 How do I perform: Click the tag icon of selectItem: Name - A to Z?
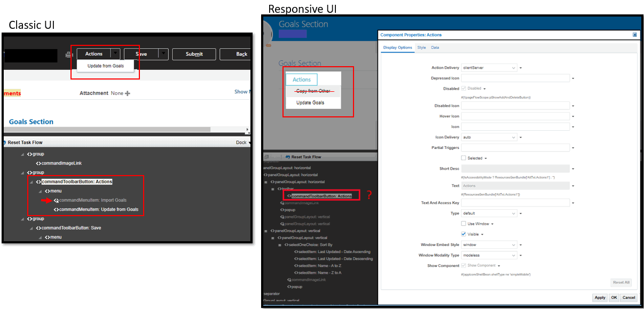coord(297,266)
